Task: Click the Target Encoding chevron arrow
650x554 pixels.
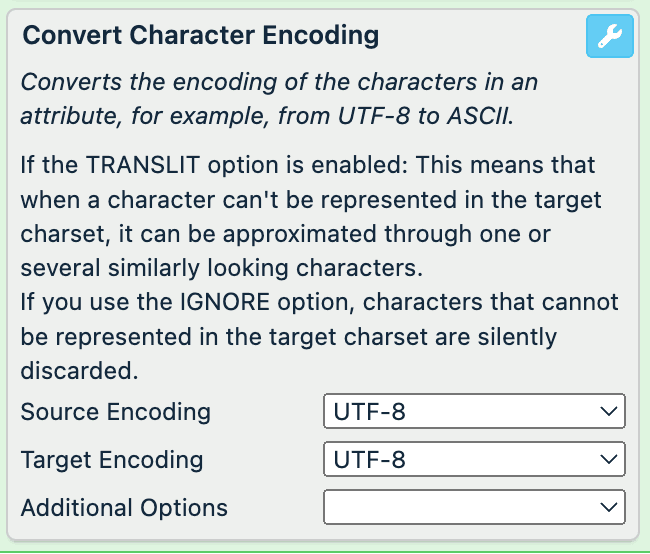Action: (608, 459)
